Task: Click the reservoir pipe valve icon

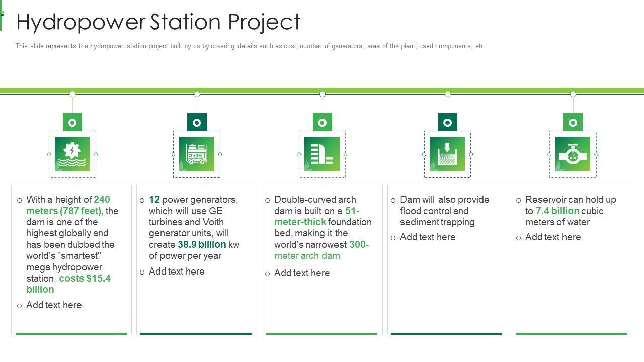Action: [573, 154]
